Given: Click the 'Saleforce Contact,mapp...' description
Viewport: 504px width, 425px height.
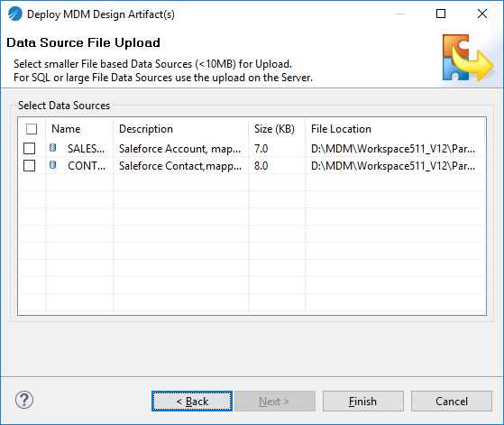Looking at the screenshot, I should coord(180,166).
